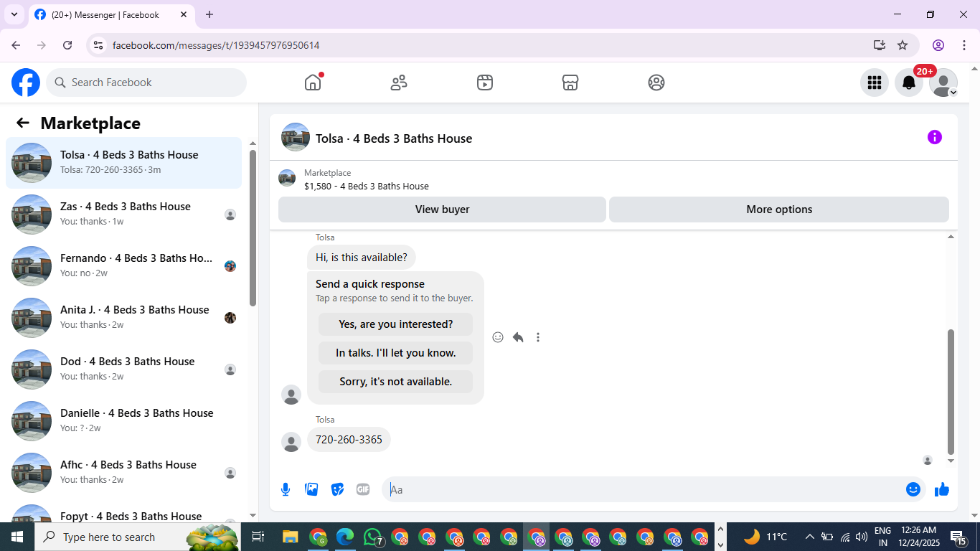Open the notifications bell icon

click(909, 83)
